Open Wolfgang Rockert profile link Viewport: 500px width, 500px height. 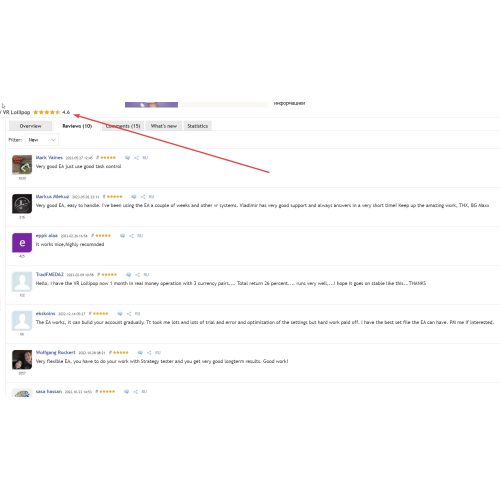point(55,352)
